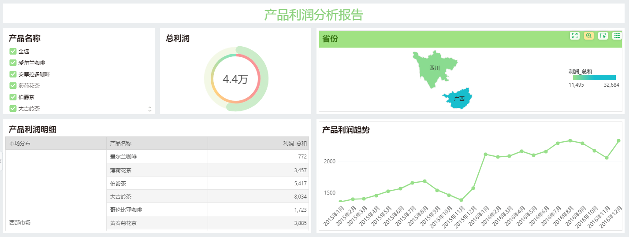Select the box-selection tool on map
Viewport: 644px width, 243px height.
click(x=603, y=36)
